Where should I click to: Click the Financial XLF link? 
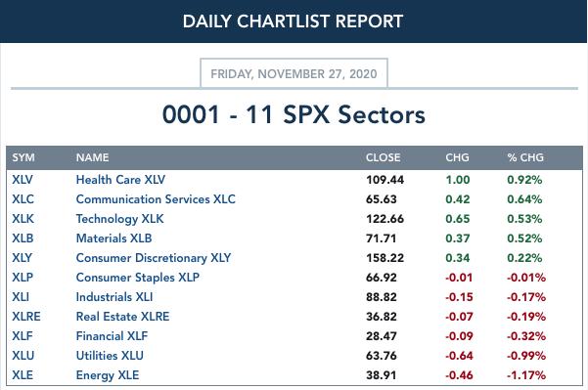(x=112, y=336)
